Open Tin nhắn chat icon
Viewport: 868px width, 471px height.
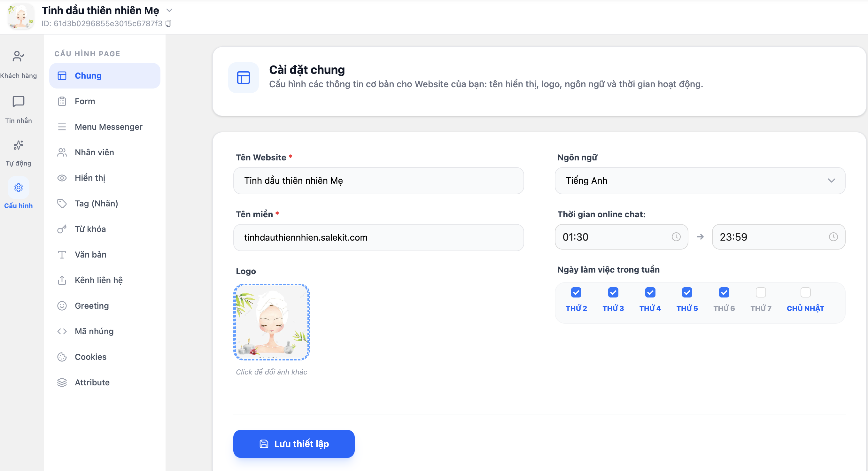18,101
